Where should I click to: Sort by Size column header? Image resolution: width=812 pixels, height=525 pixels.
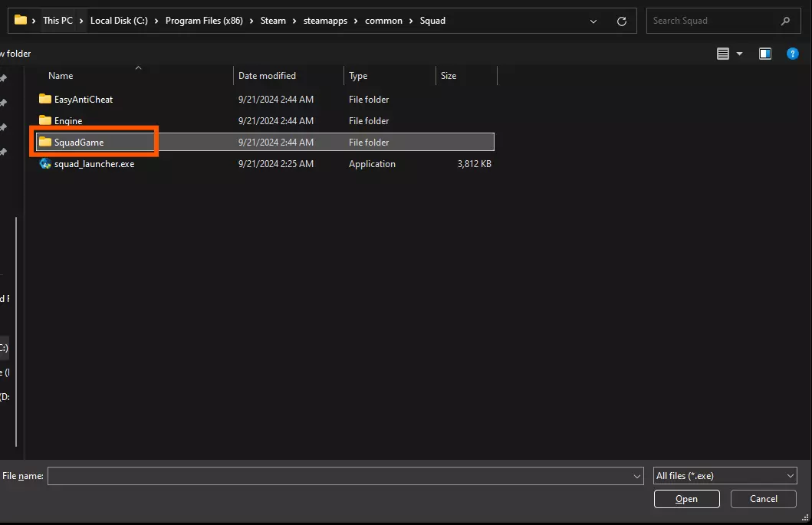pyautogui.click(x=449, y=76)
